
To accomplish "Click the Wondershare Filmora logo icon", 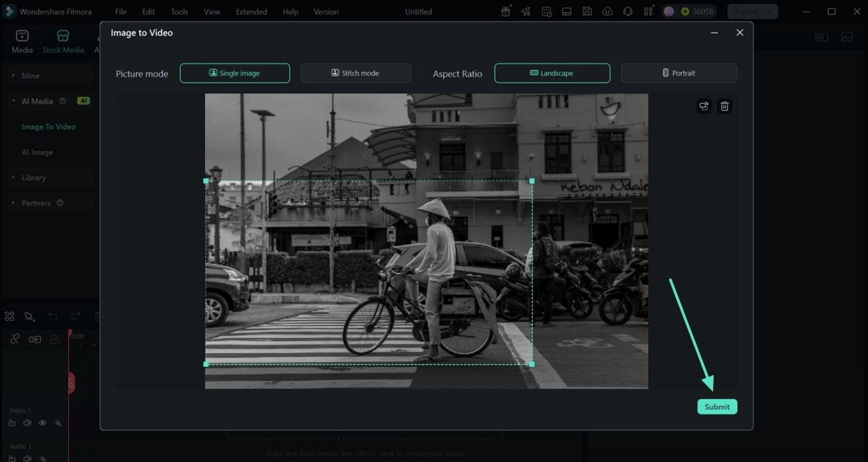I will tap(10, 11).
